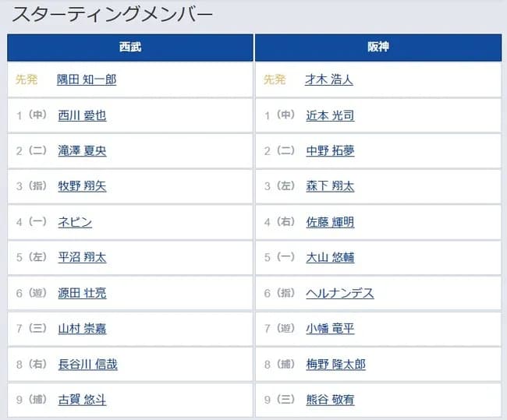507x420 pixels.
Task: Open Seibu starting pitcher 隅田 知一郎 link
Action: click(x=87, y=79)
